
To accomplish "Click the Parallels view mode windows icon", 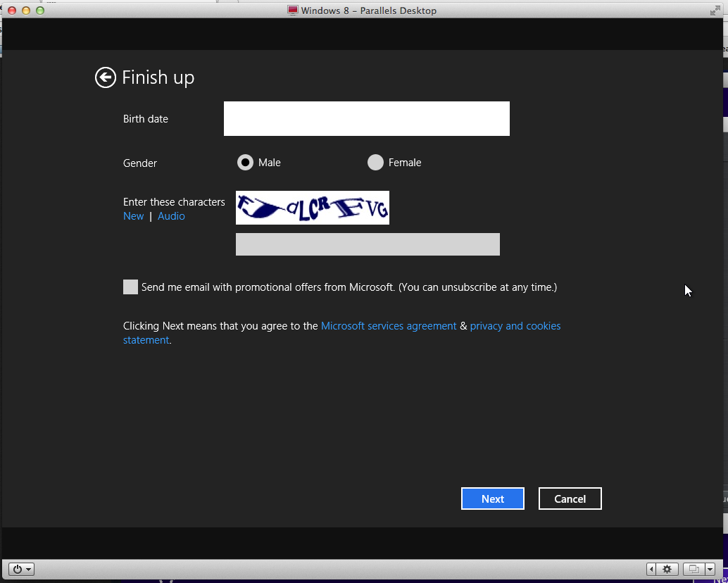I will 694,569.
